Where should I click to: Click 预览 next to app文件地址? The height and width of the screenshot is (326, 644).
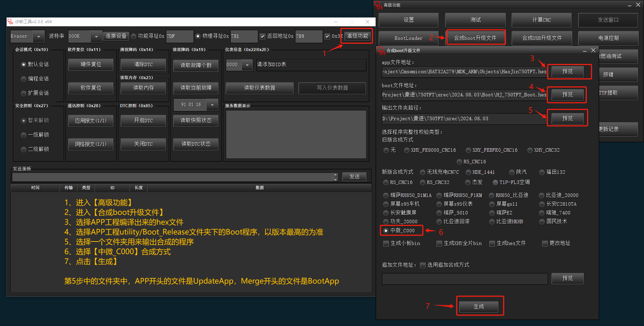(567, 72)
